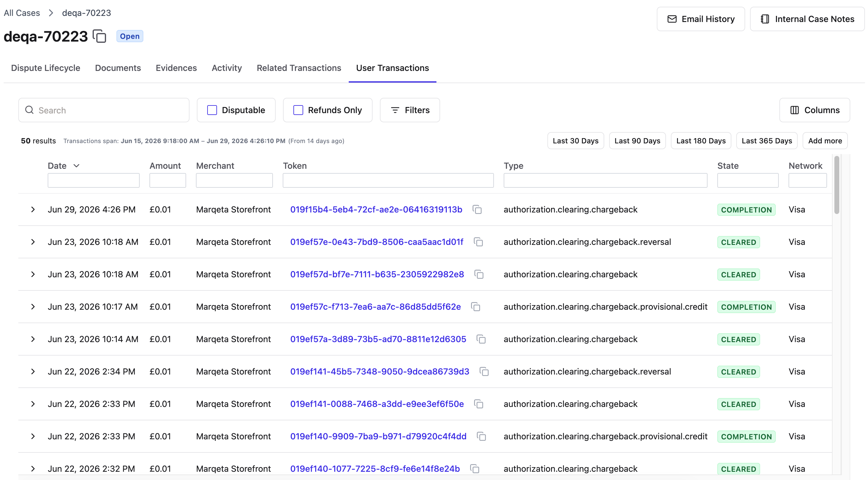Copy token 019ef57c-f713-7ea6-aa7c-86d85dd5f62e

point(476,307)
